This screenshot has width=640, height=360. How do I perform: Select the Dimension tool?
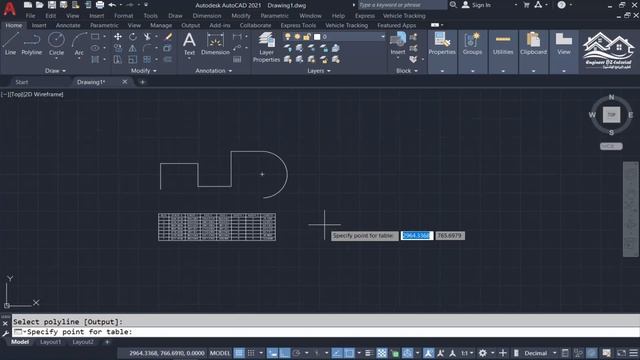click(215, 44)
